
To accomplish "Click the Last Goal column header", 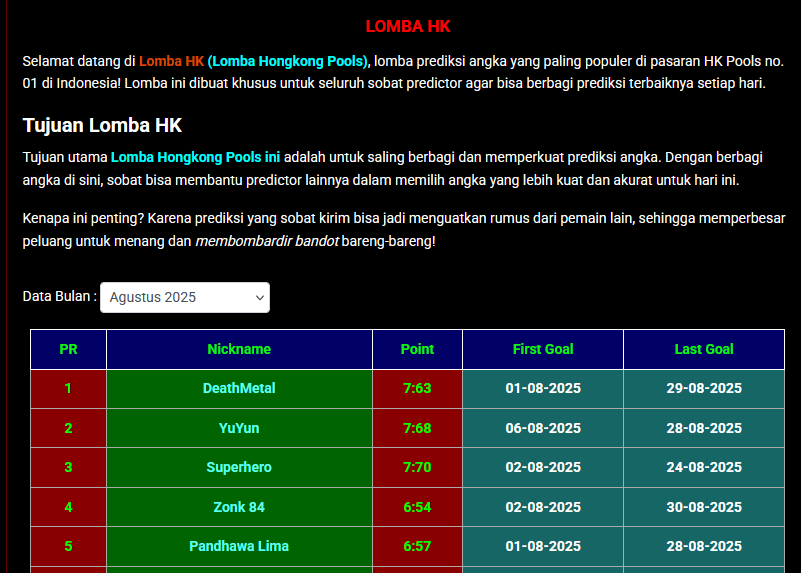I will click(x=704, y=349).
